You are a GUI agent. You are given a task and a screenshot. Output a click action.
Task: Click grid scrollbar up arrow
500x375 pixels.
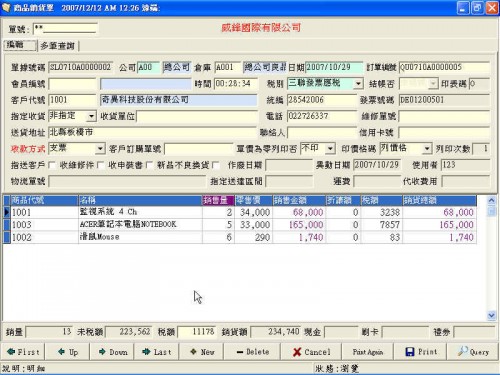point(491,200)
